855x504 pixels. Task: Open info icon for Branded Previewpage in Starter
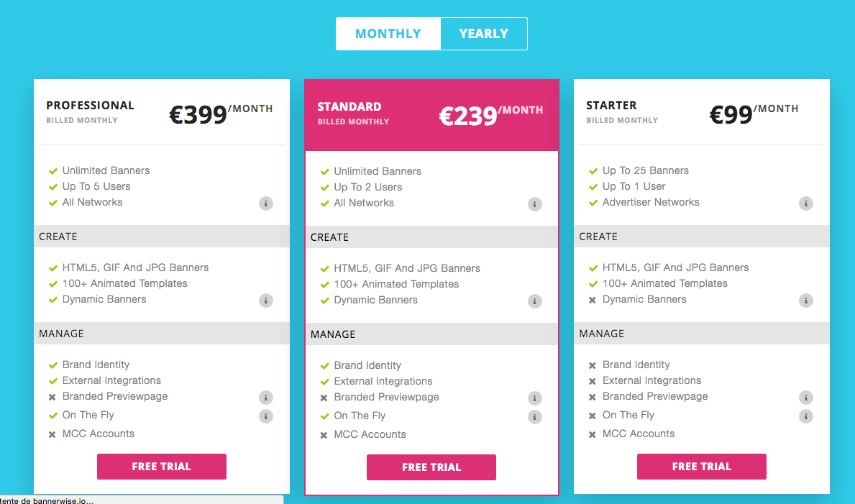pyautogui.click(x=806, y=398)
